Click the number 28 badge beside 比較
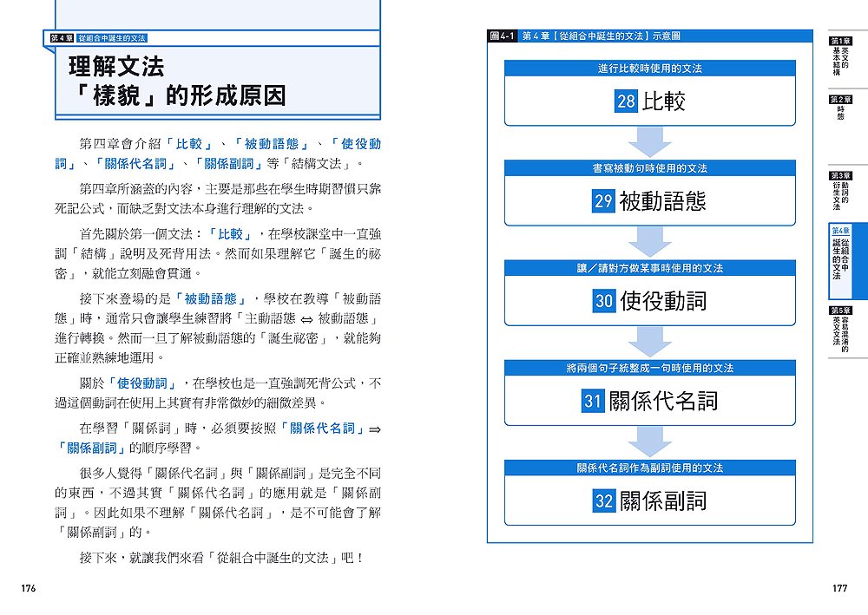868x615 pixels. pyautogui.click(x=627, y=101)
